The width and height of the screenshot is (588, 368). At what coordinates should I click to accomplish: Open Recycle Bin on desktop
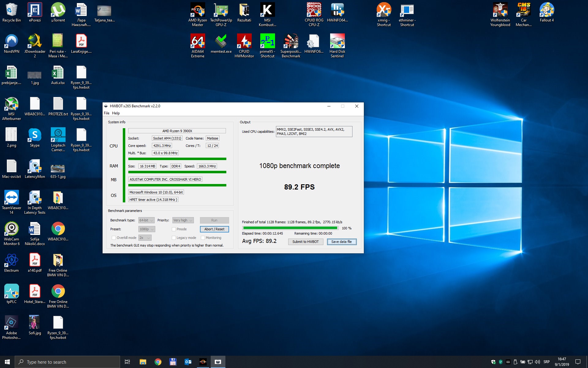pos(11,12)
